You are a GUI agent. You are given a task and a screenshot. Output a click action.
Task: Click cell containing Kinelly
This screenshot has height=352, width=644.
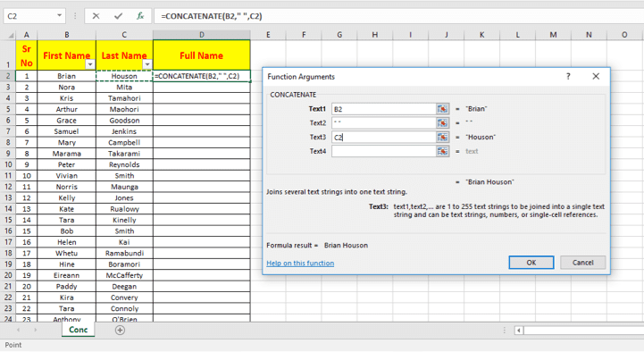coord(124,220)
